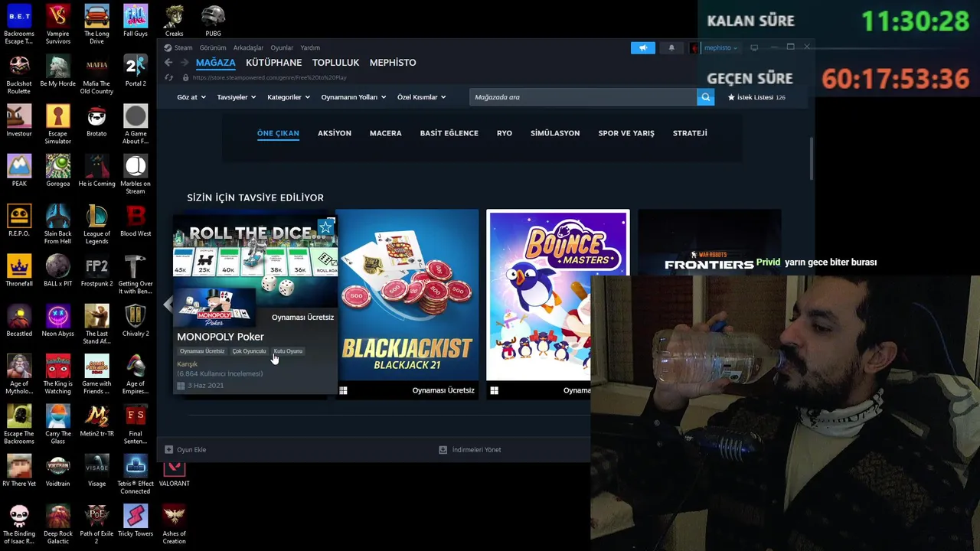Open PEAK desktop icon

click(19, 171)
